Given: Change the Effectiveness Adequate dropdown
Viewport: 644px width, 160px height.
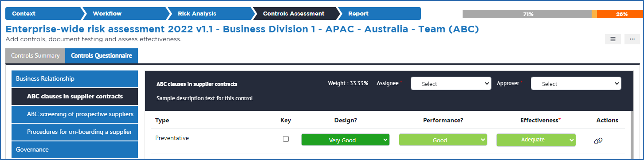Looking at the screenshot, I should 536,140.
